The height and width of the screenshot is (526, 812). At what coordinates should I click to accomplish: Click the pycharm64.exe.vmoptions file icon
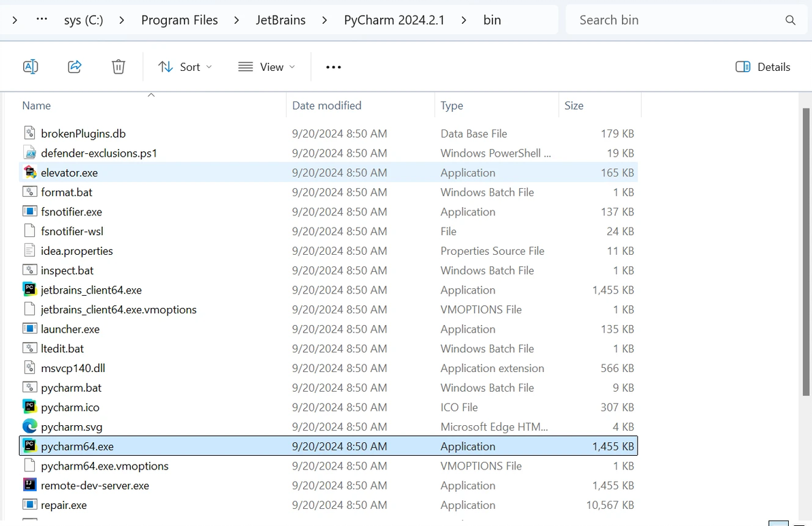click(x=29, y=465)
